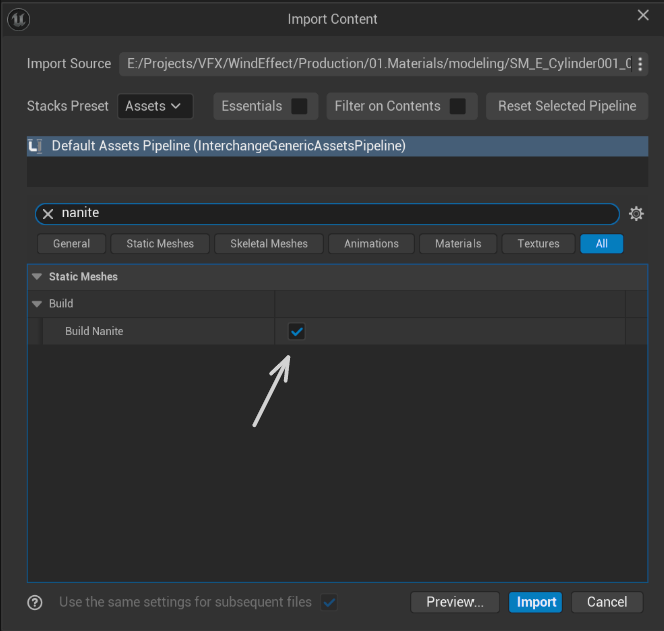Image resolution: width=664 pixels, height=631 pixels.
Task: Close the Import Content dialog
Action: pos(643,16)
